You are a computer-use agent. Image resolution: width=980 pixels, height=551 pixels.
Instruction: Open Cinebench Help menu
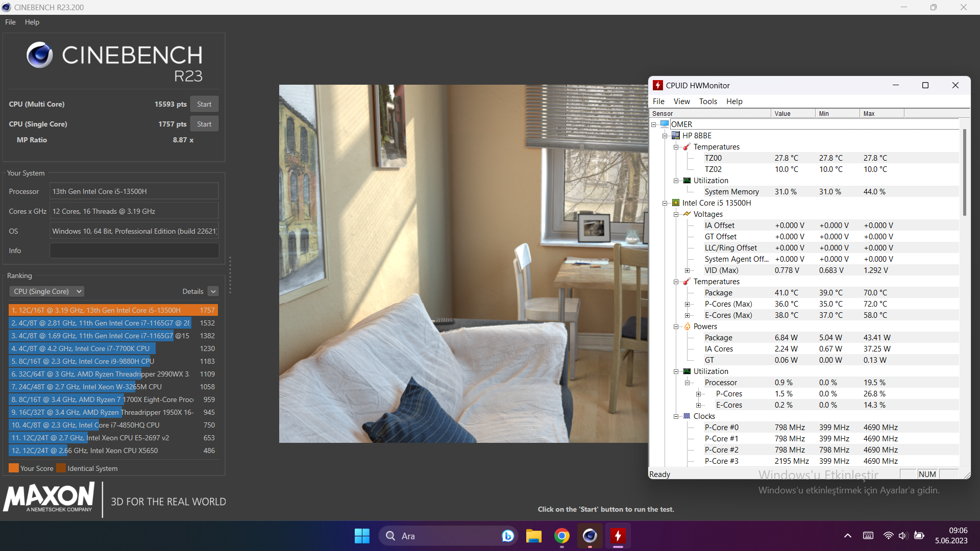pos(32,22)
